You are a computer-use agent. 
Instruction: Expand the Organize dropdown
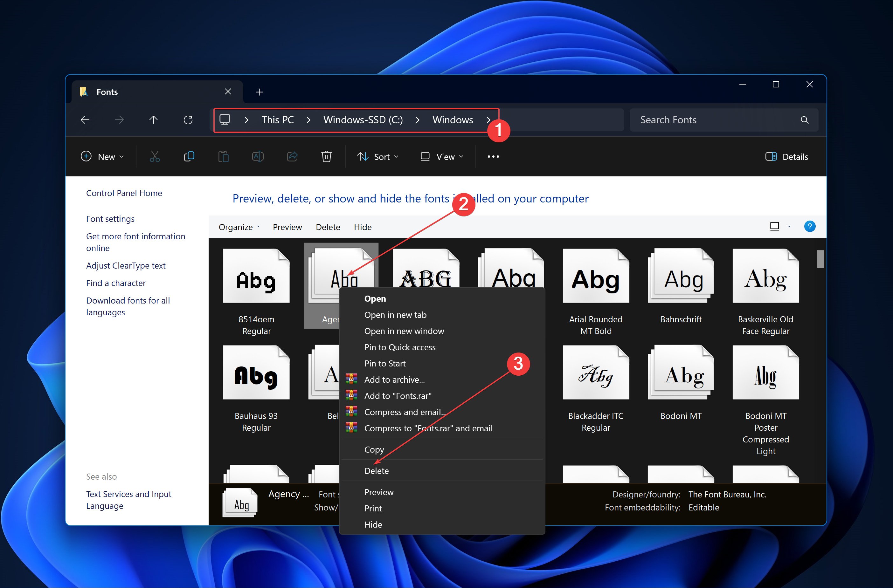pos(239,227)
